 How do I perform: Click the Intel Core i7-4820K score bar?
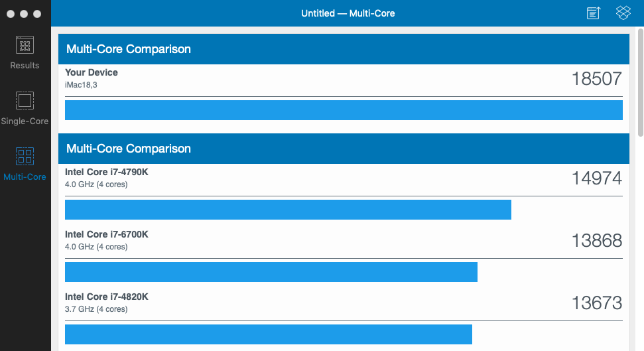coord(269,334)
